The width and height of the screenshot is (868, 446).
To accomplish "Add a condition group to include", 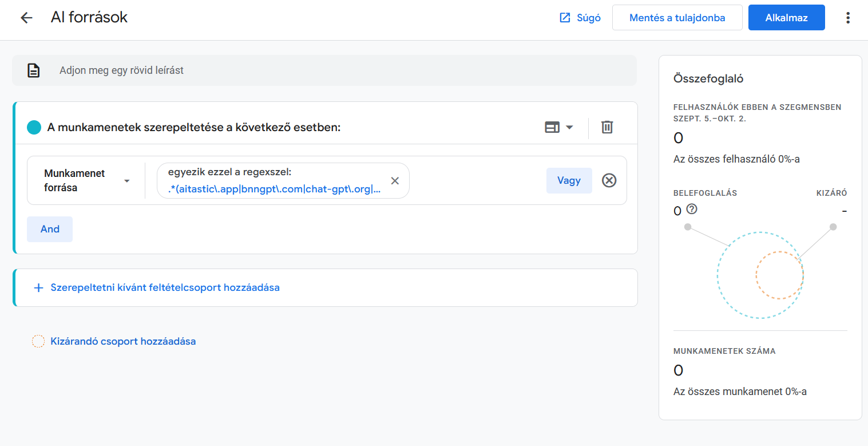I will (x=165, y=287).
